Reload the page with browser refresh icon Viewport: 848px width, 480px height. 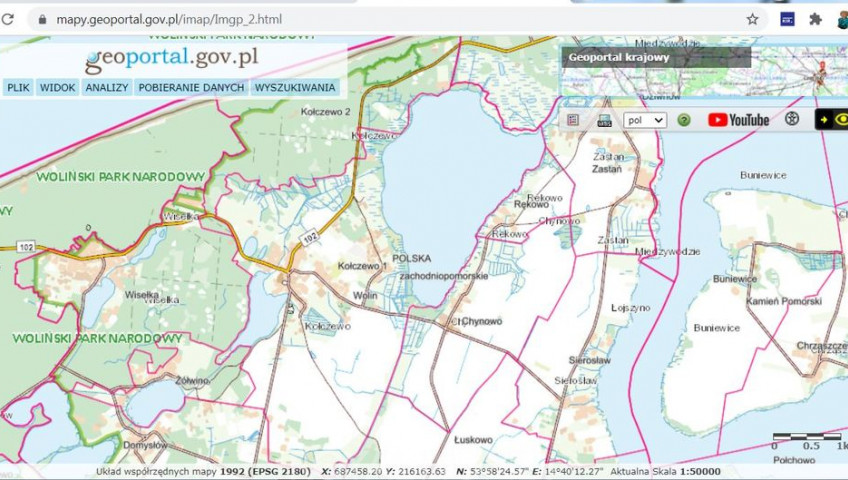(x=8, y=19)
